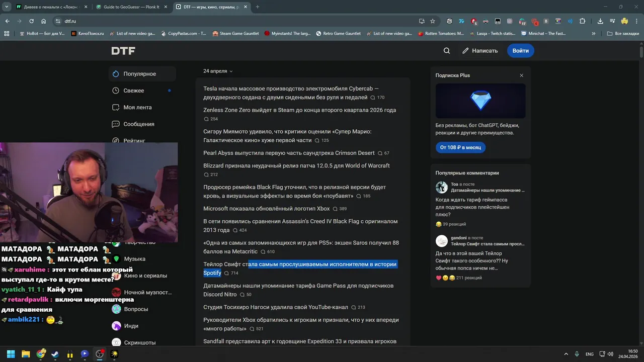Click the От 108 ₽ в месяц button

pos(460,147)
